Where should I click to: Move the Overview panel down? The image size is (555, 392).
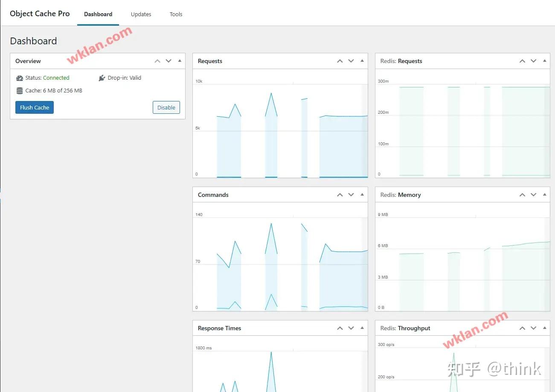169,61
